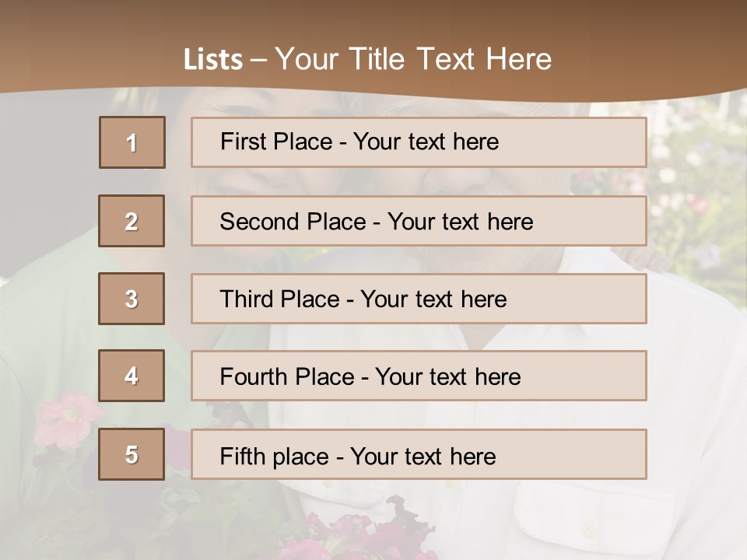The image size is (747, 560).
Task: Select the "Fifth place" text box
Action: pos(419,454)
